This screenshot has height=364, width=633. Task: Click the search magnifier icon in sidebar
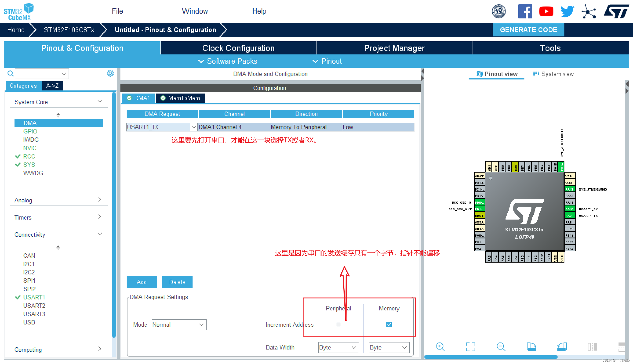10,74
